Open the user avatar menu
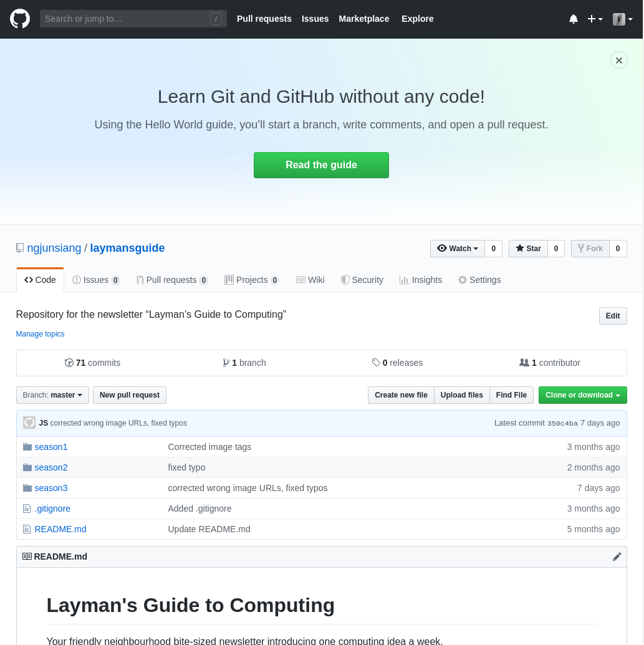 622,19
